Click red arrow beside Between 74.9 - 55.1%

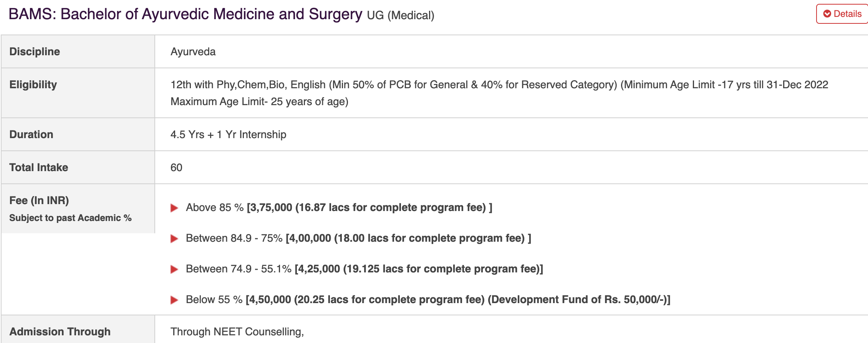click(174, 269)
